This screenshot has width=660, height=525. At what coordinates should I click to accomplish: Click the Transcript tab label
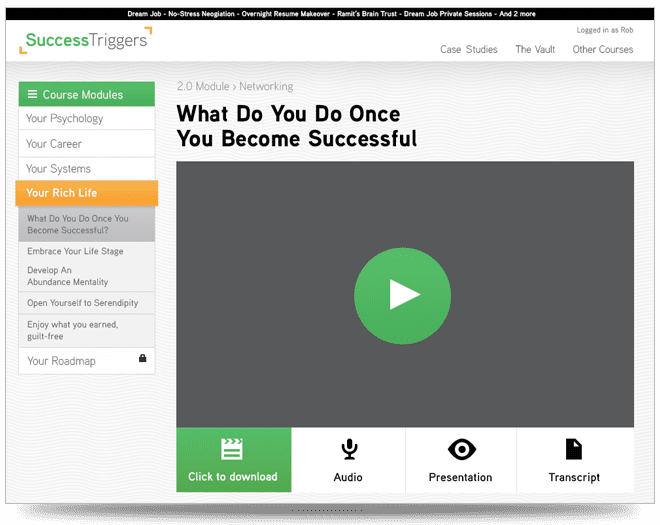point(574,477)
